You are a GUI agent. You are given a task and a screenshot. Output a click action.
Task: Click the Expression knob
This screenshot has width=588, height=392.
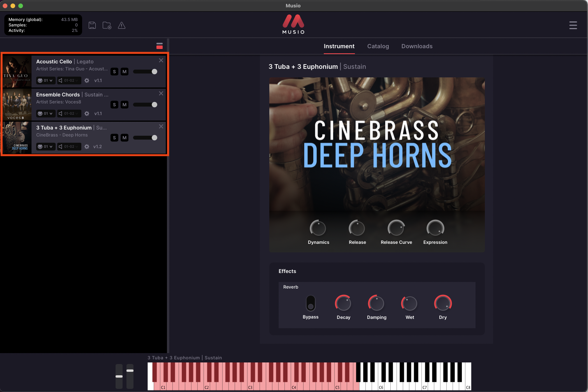point(435,228)
